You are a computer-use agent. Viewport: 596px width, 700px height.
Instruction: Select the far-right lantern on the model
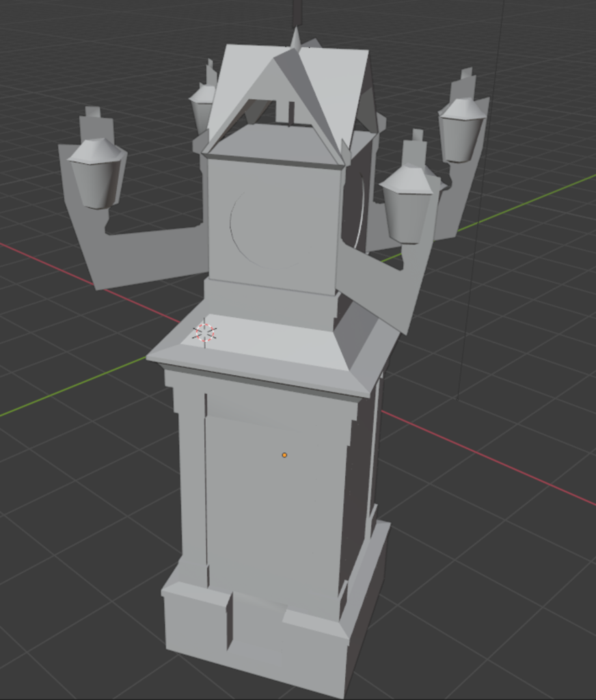coord(461,130)
